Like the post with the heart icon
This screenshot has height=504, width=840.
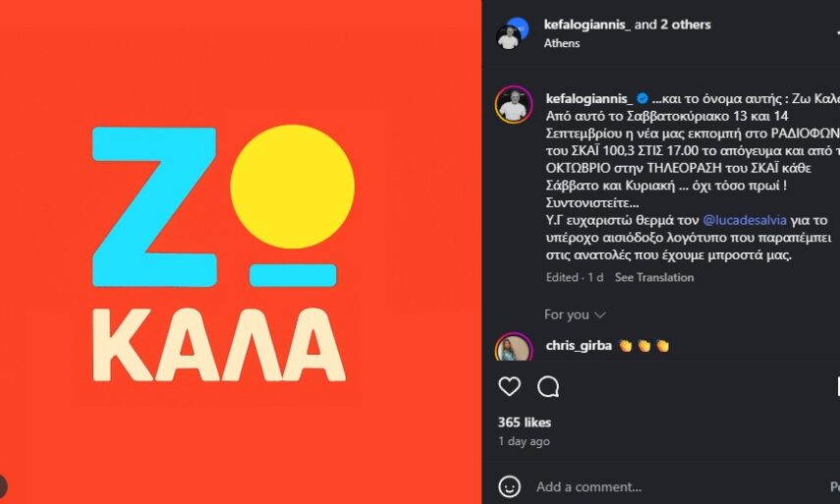509,387
